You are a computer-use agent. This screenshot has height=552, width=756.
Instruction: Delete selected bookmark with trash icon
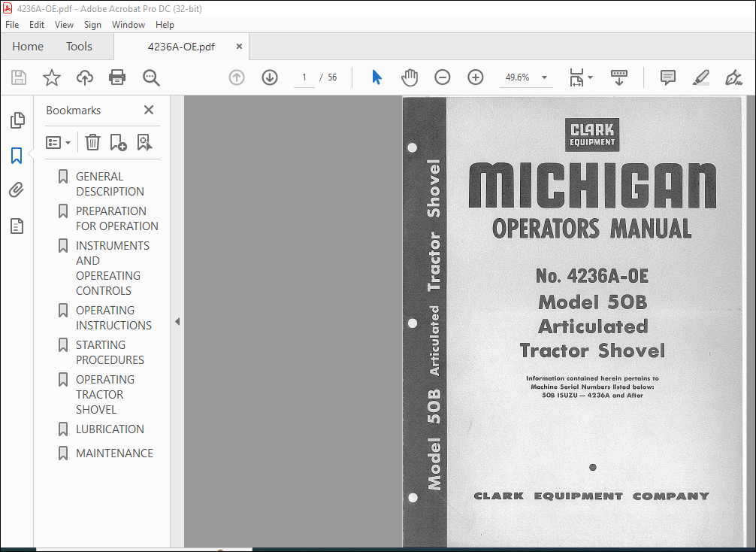click(x=92, y=142)
